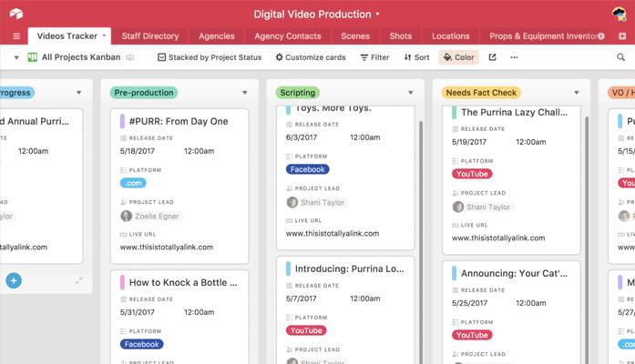Viewport: 635px width, 364px height.
Task: Open the Scenes tab
Action: tap(355, 36)
